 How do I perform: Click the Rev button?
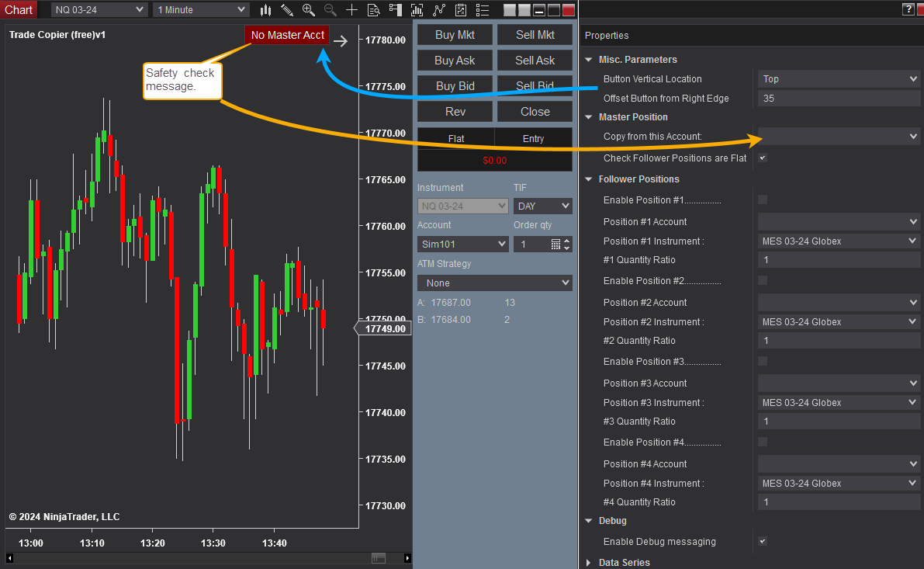point(455,112)
